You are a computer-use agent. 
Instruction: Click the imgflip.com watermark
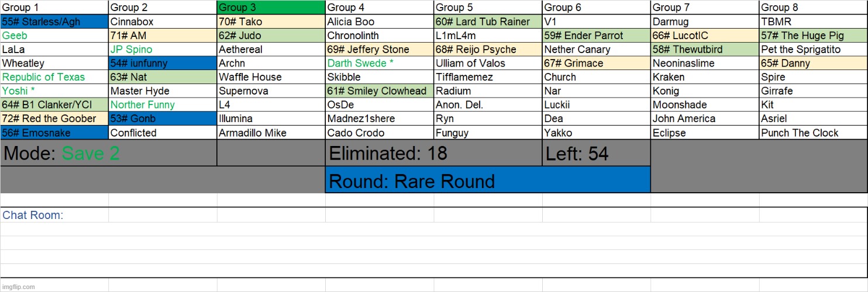point(19,287)
